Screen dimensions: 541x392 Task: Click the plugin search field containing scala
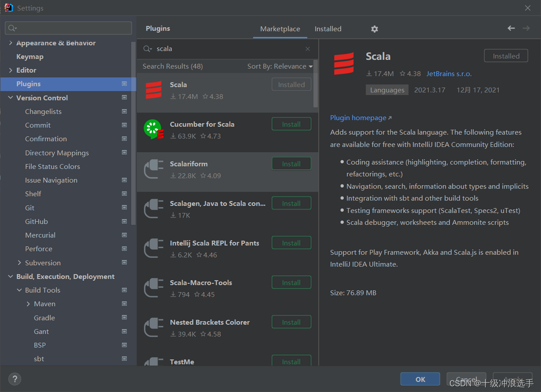point(228,49)
